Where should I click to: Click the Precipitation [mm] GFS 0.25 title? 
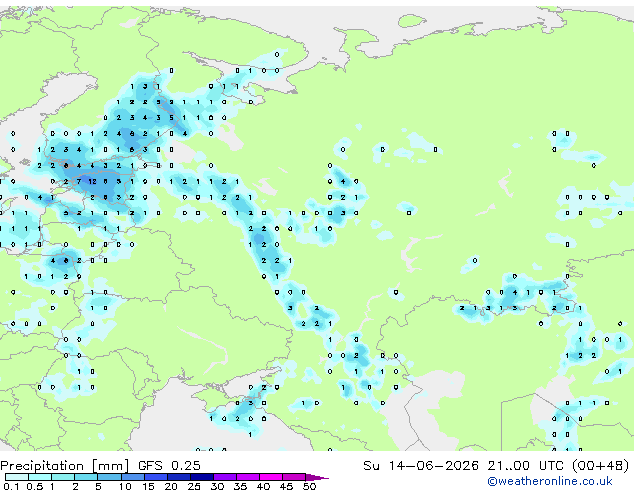(x=100, y=466)
